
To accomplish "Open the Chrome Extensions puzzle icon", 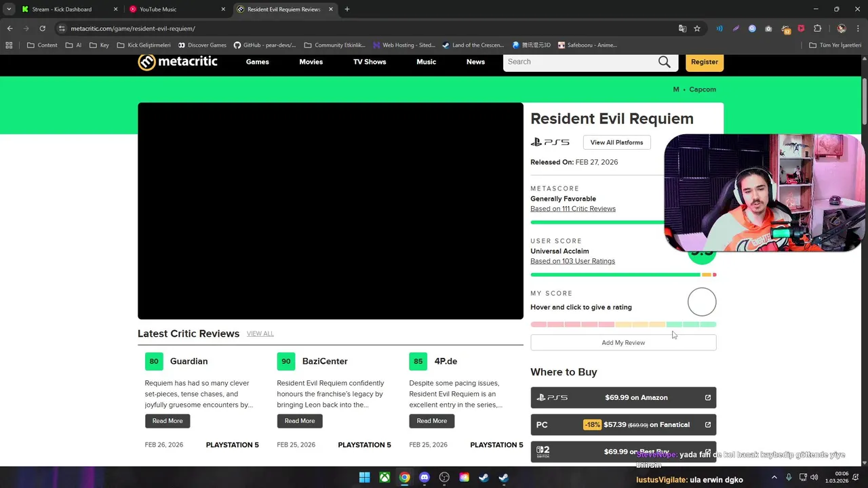I will tap(817, 28).
